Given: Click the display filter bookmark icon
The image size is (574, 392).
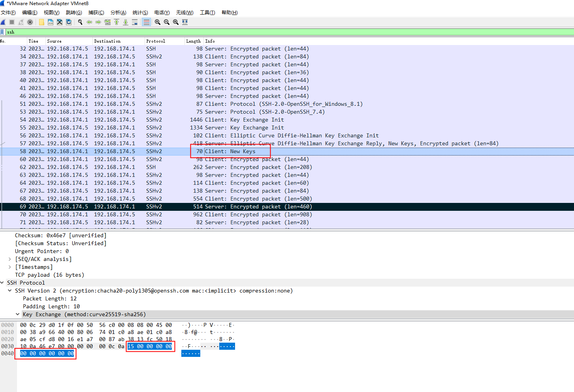Looking at the screenshot, I should [2, 32].
